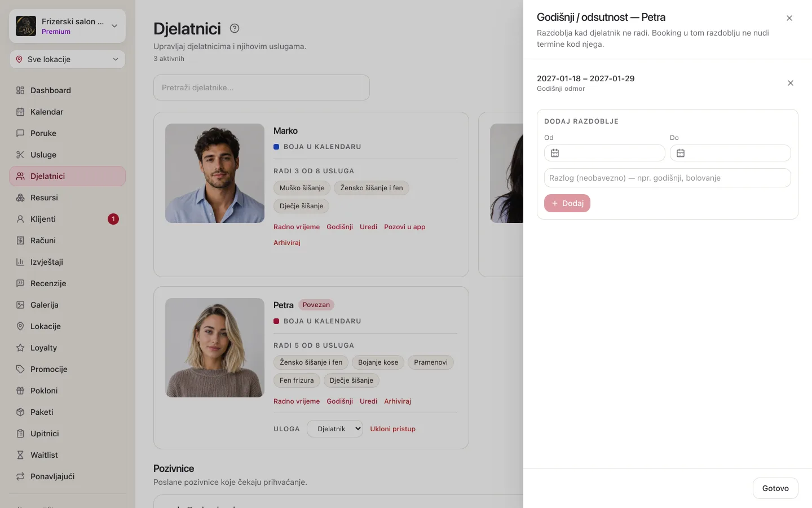
Task: Click the Dashboard grid icon in sidebar
Action: (20, 90)
